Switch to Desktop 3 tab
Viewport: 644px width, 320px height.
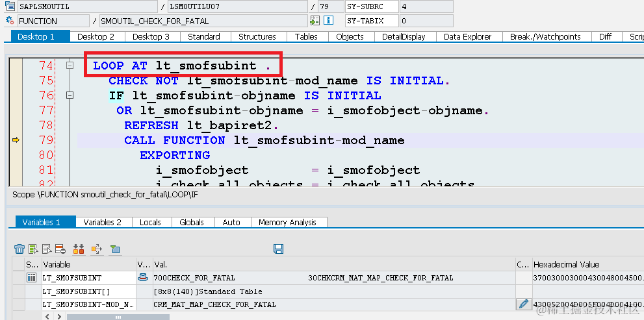151,36
